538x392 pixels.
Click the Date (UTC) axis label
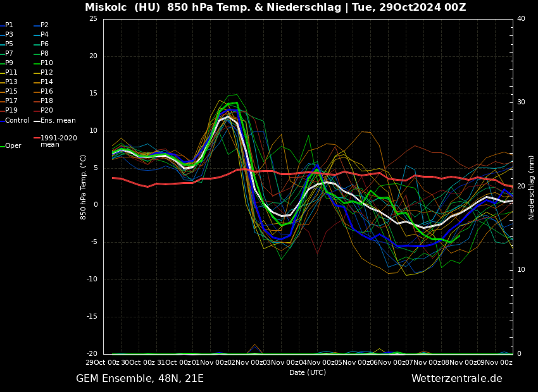(308, 372)
